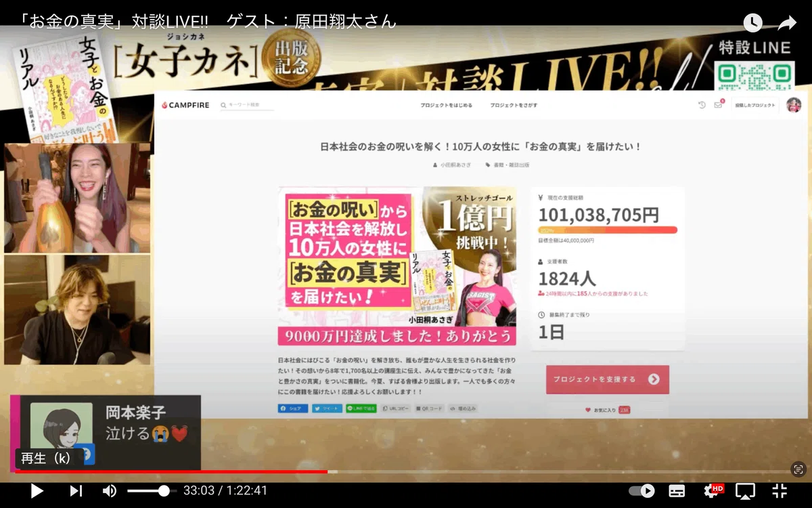
Task: Click the supporter count 1824人
Action: pyautogui.click(x=567, y=278)
